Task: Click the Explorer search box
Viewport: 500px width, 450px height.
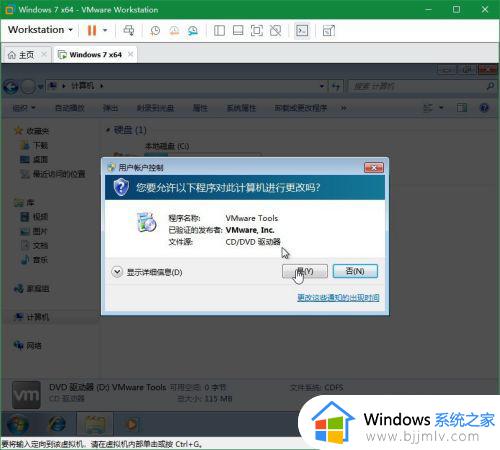Action: [422, 86]
